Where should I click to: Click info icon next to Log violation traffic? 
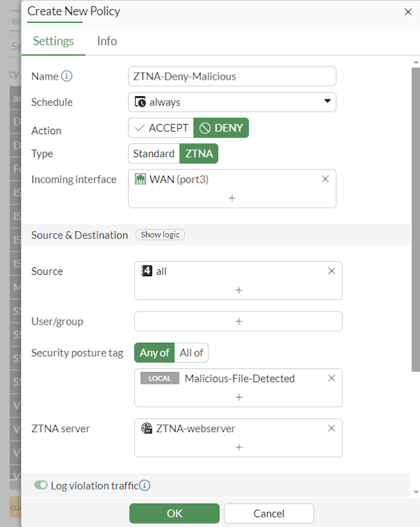click(x=145, y=485)
